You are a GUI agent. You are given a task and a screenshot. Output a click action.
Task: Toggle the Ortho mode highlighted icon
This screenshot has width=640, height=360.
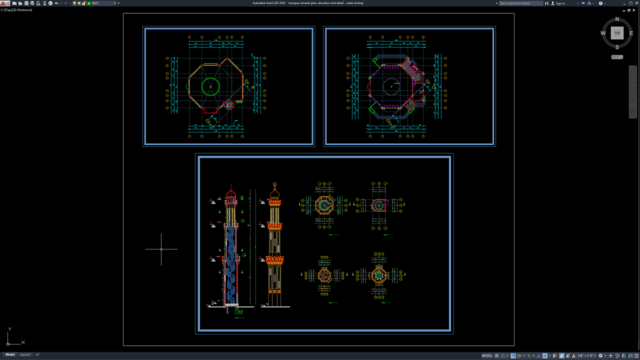coord(513,356)
